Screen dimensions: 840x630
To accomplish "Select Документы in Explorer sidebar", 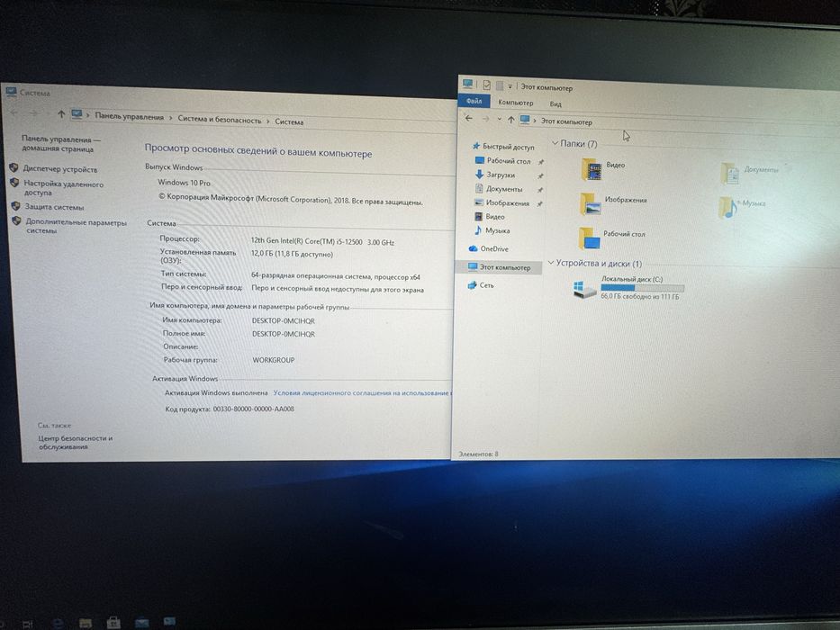I will [499, 189].
